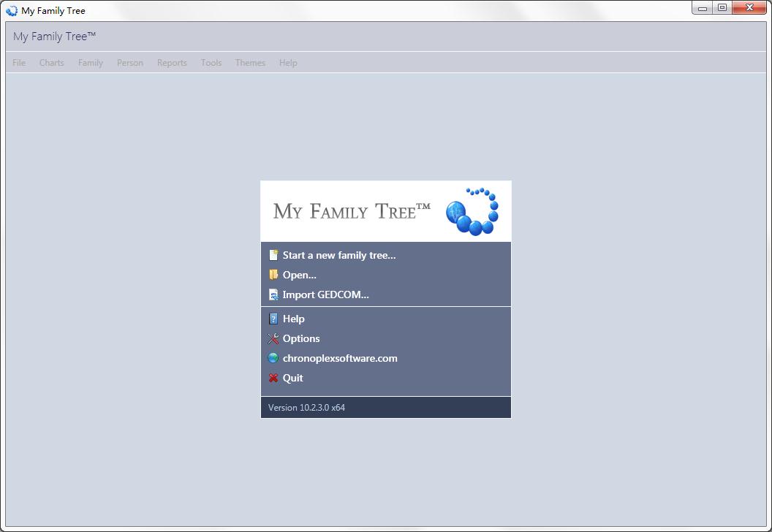Start a new family tree
Image resolution: width=772 pixels, height=532 pixels.
338,255
